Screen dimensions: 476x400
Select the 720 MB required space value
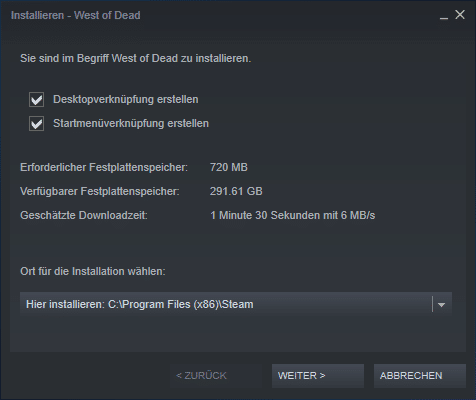(x=229, y=167)
